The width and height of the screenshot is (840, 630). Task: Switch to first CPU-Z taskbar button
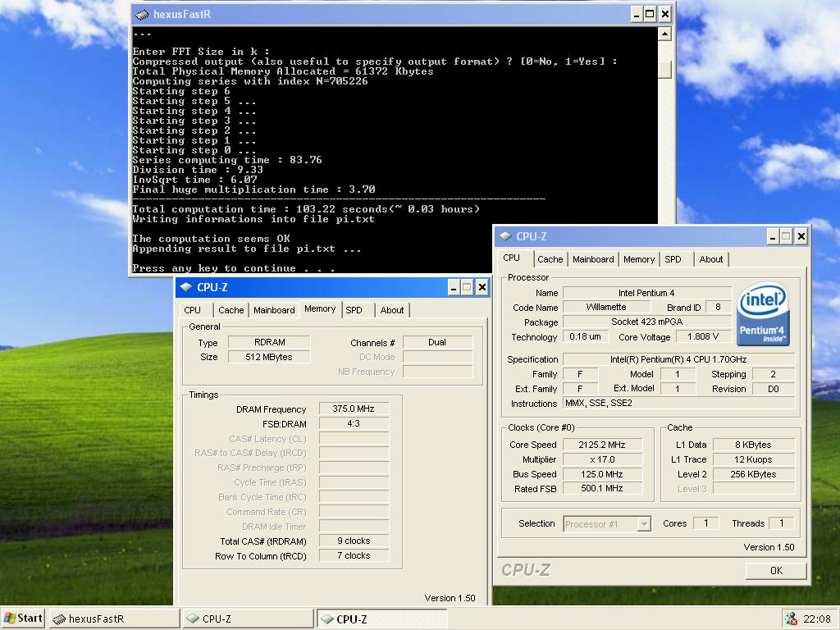(x=248, y=619)
